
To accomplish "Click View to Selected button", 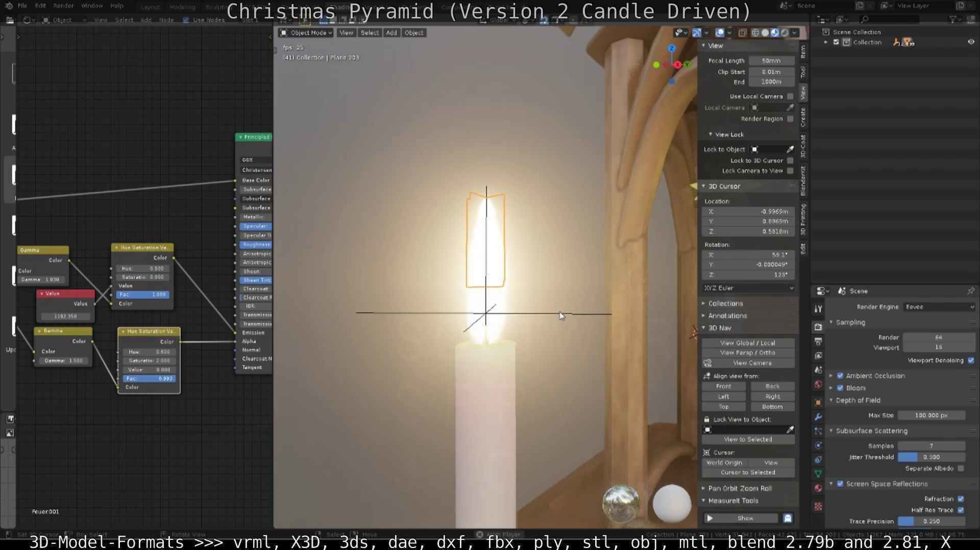I will (x=748, y=440).
